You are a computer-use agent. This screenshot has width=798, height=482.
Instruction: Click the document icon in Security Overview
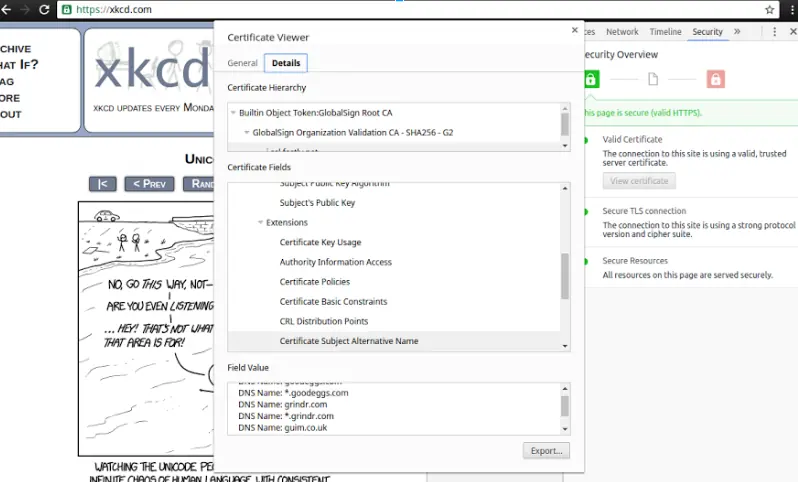[653, 79]
